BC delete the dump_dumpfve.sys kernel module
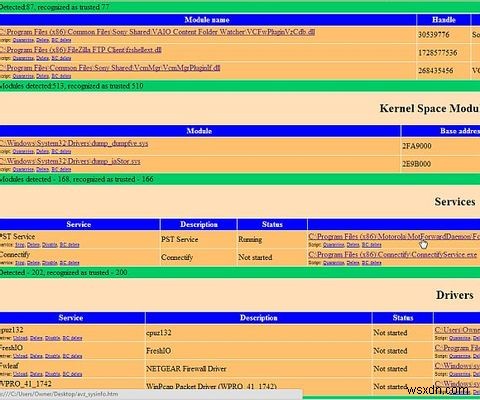This screenshot has height=400, width=480. pos(61,152)
